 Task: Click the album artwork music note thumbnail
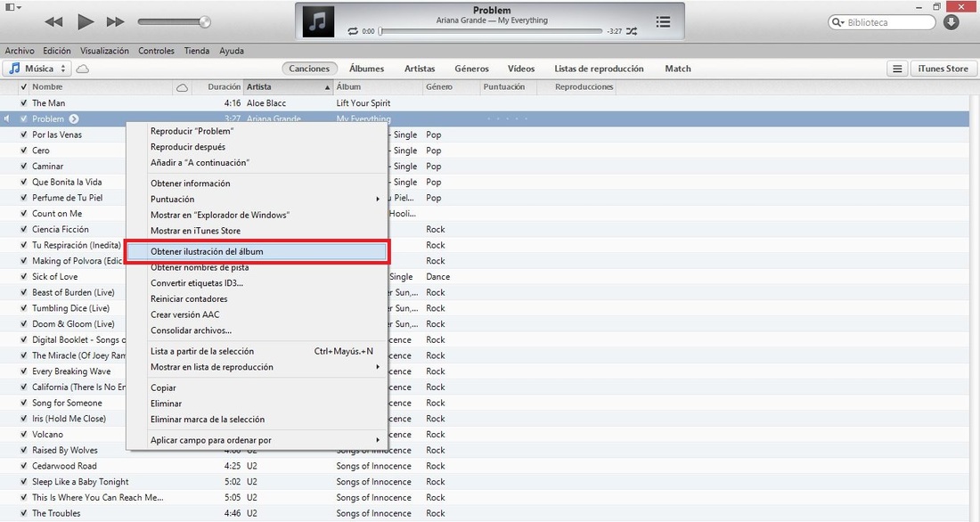(x=318, y=21)
